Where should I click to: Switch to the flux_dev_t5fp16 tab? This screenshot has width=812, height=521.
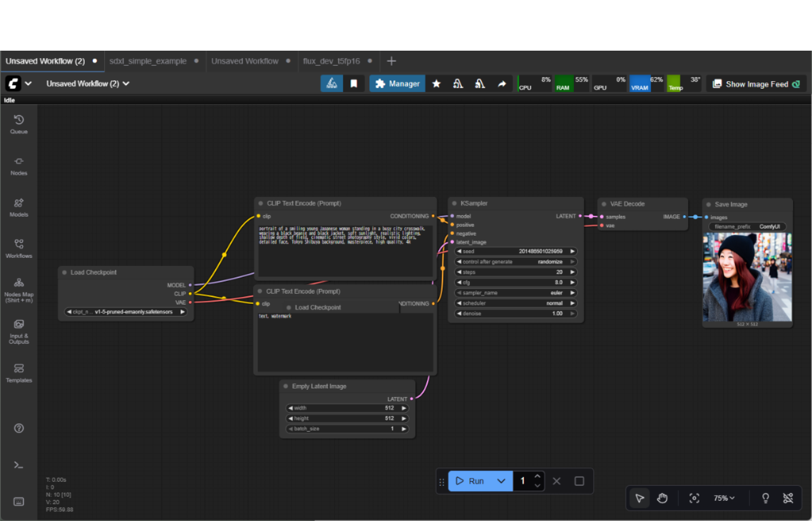click(331, 61)
